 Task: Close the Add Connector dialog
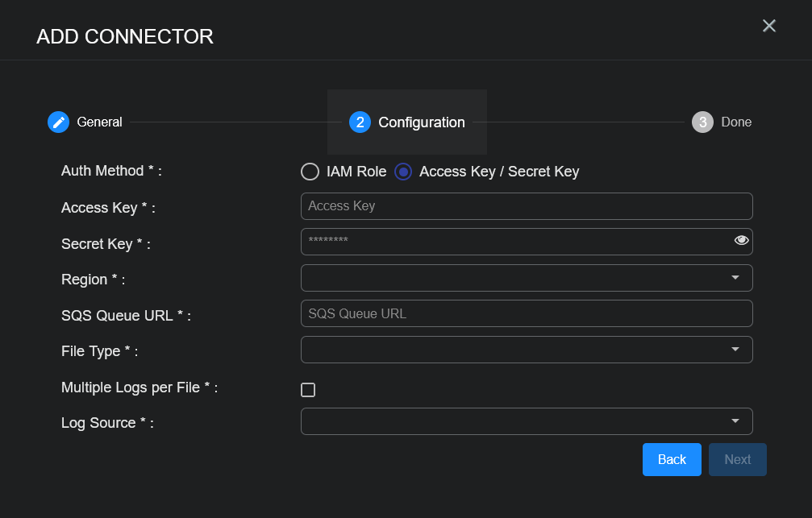click(x=768, y=26)
